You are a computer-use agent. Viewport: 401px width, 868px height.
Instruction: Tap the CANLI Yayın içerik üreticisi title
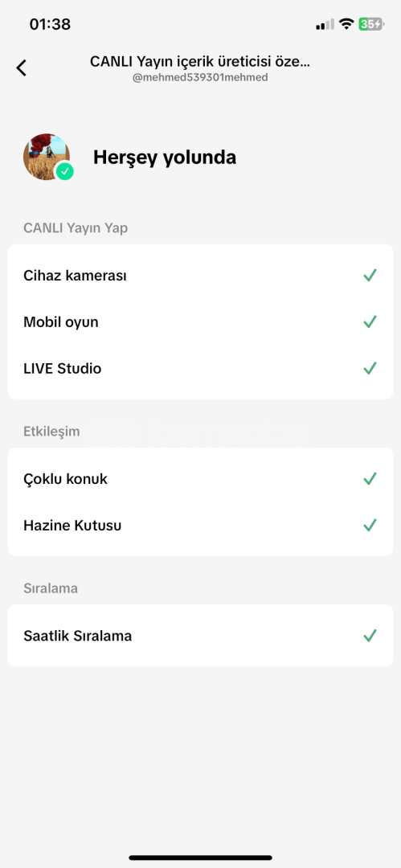[200, 61]
